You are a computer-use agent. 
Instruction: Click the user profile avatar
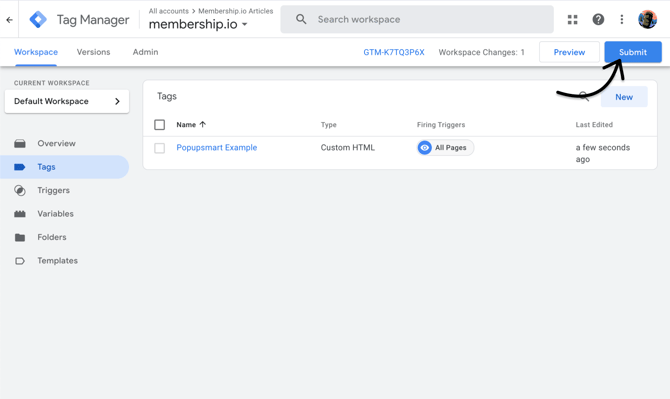point(647,19)
